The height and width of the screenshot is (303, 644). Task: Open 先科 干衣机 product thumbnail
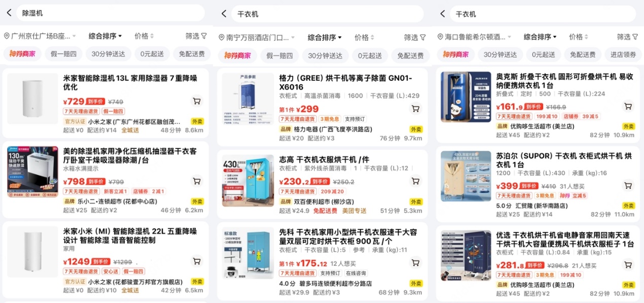pyautogui.click(x=248, y=253)
